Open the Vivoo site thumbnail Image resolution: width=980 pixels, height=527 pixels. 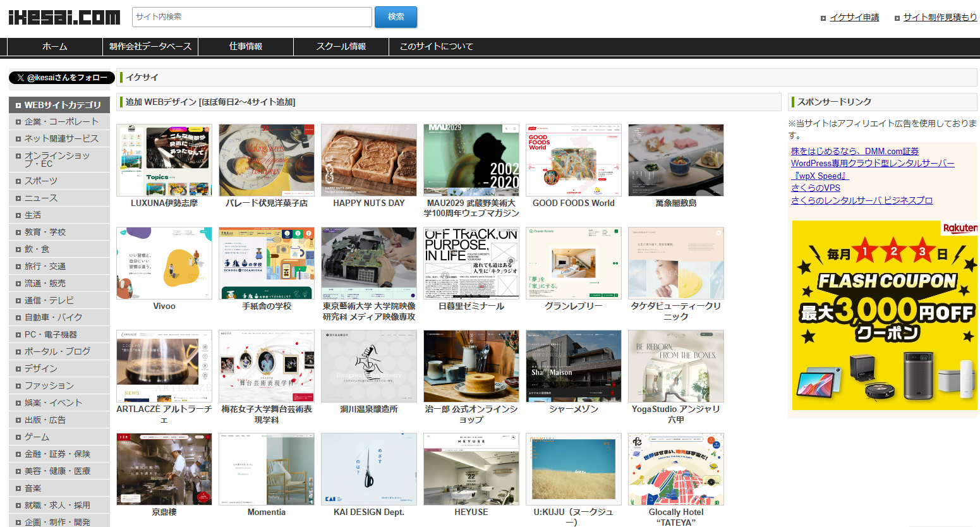click(x=164, y=263)
